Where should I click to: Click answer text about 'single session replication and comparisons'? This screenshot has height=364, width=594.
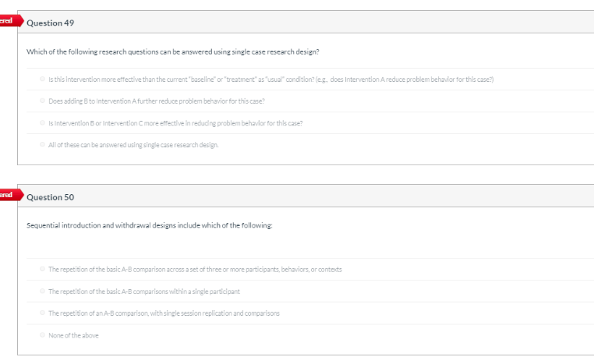point(164,313)
